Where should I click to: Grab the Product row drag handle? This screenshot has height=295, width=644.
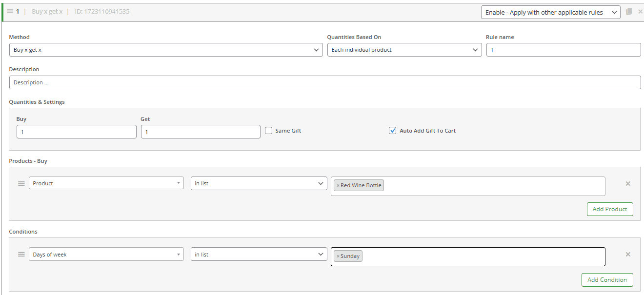pyautogui.click(x=21, y=183)
